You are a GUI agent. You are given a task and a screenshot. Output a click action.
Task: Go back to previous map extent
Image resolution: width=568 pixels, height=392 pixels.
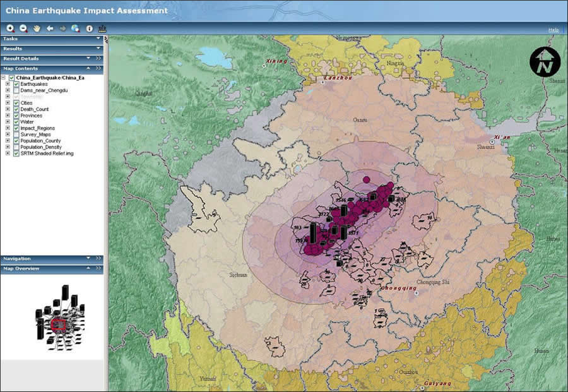point(50,28)
